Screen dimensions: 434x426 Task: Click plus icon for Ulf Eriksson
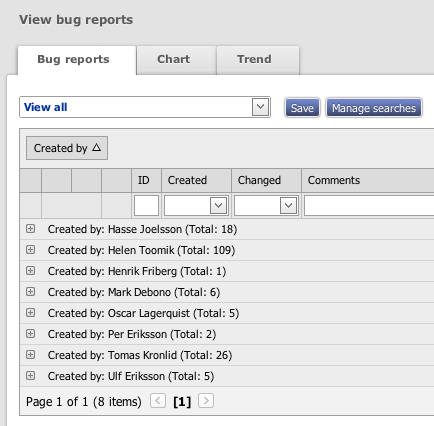tap(30, 376)
